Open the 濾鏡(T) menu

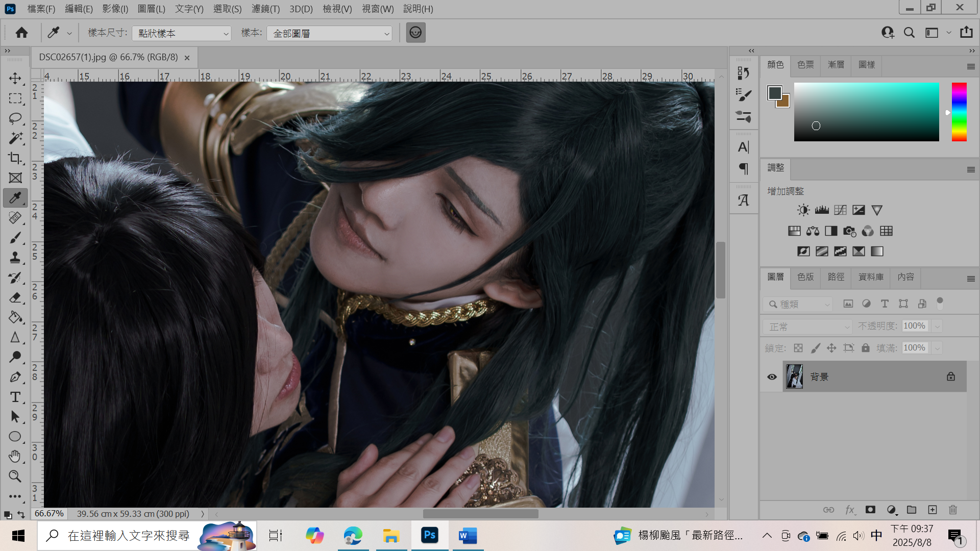[265, 9]
